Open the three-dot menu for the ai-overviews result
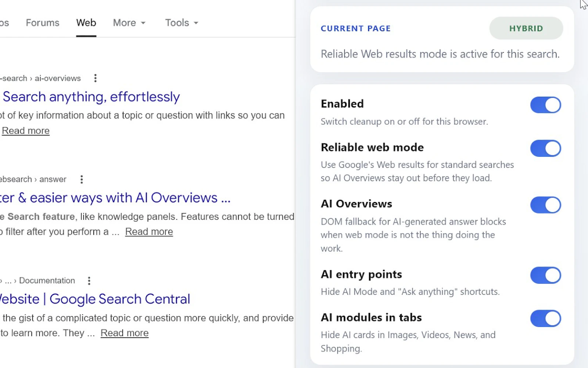This screenshot has width=588, height=368. [95, 78]
